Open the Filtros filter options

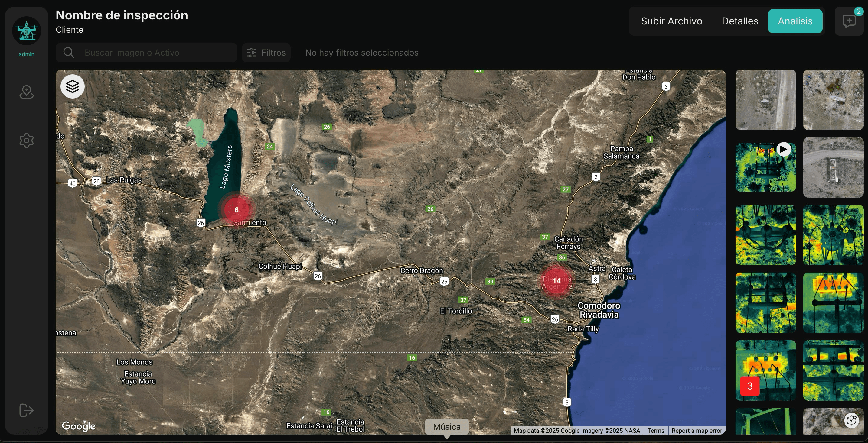click(266, 53)
